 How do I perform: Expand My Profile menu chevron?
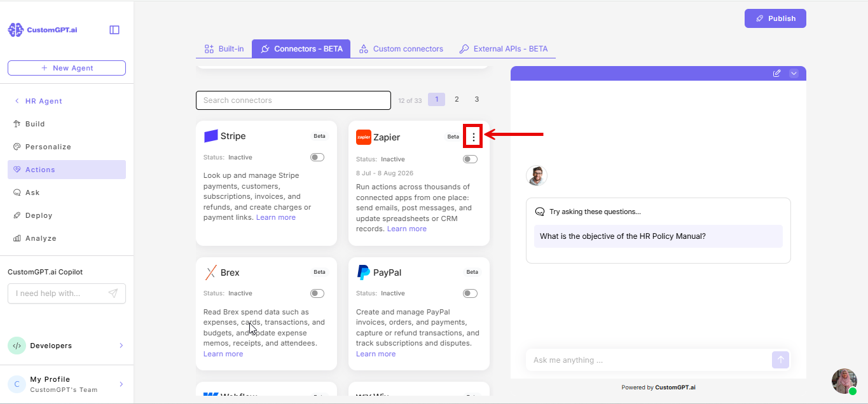121,384
